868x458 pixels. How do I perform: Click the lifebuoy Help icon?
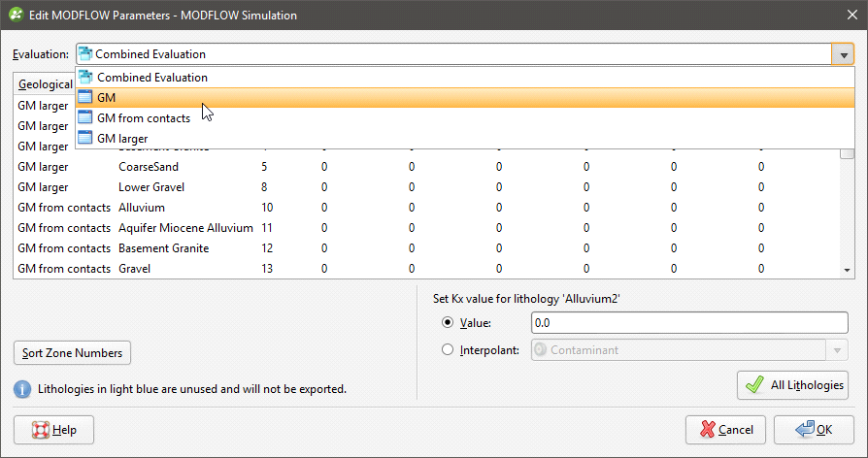pyautogui.click(x=41, y=430)
